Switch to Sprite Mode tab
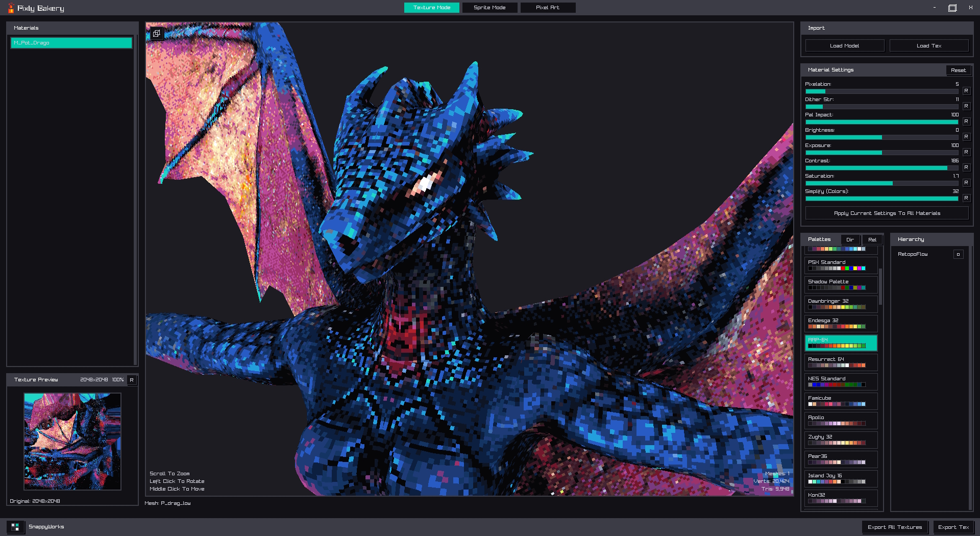 pyautogui.click(x=489, y=8)
